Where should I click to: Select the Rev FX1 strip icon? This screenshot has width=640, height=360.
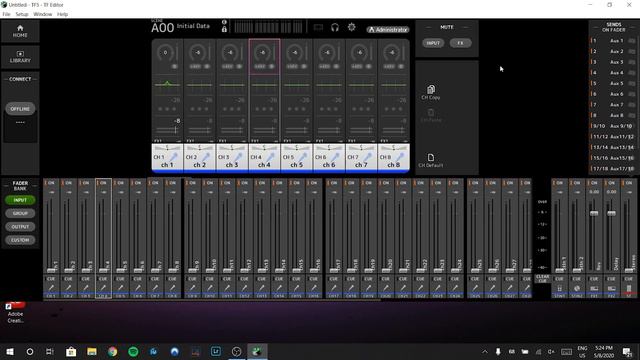594,288
